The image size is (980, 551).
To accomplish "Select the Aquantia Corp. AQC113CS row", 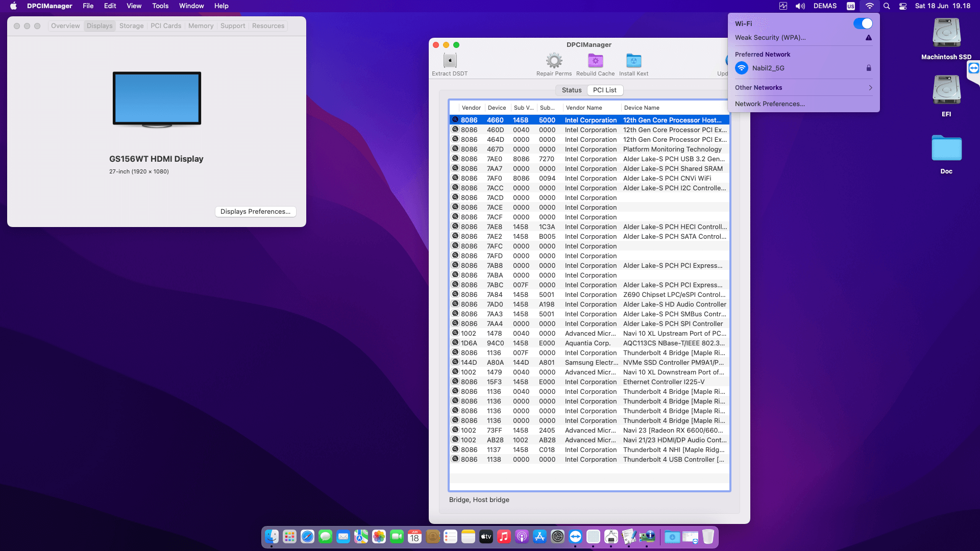I will 589,343.
